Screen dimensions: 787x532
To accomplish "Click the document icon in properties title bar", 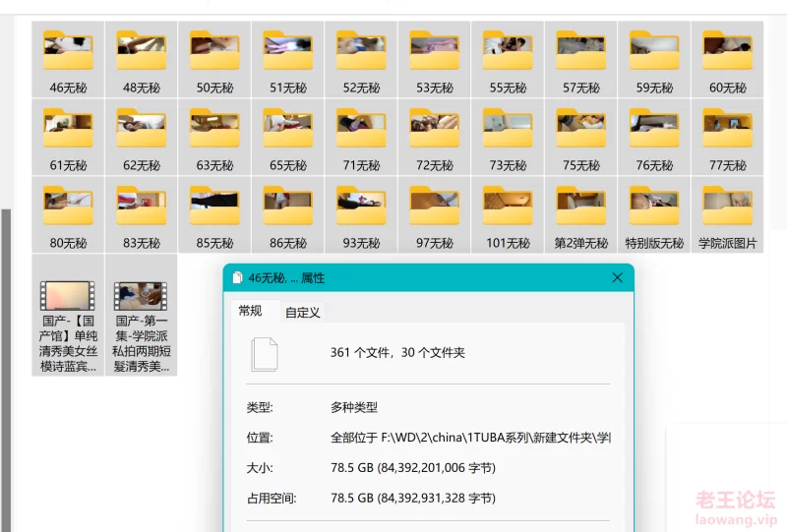I will click(x=237, y=278).
